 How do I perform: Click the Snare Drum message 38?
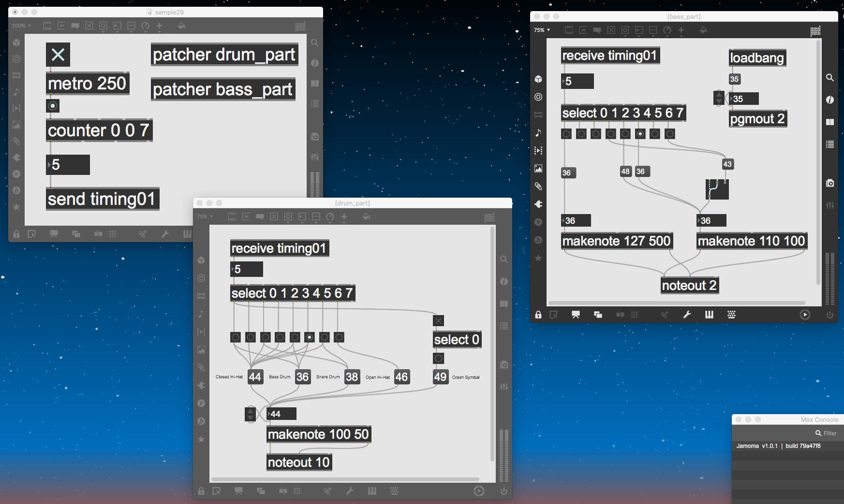(352, 377)
